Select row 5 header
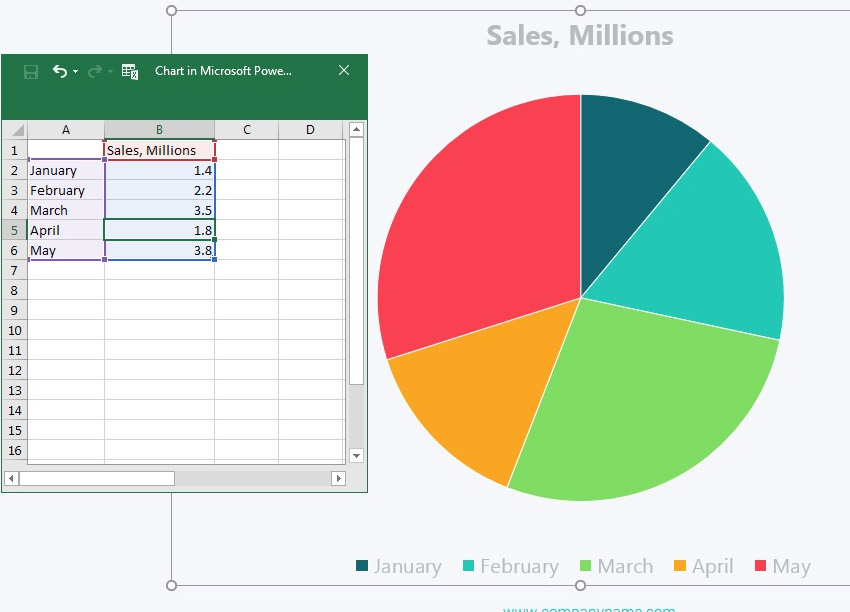Image resolution: width=850 pixels, height=612 pixels. (13, 230)
